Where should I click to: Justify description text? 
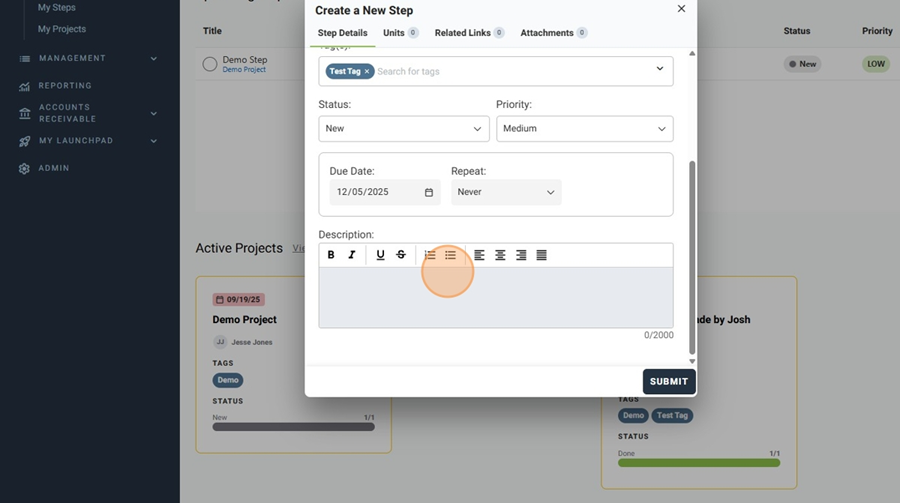coord(541,255)
